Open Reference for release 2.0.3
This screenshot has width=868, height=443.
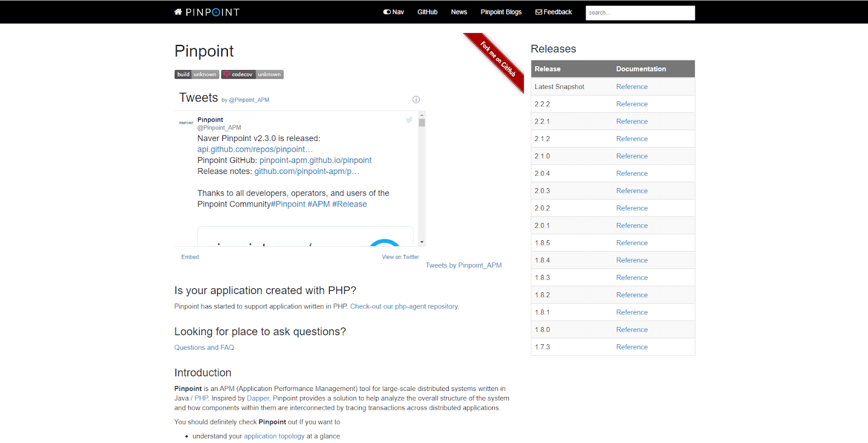(632, 191)
